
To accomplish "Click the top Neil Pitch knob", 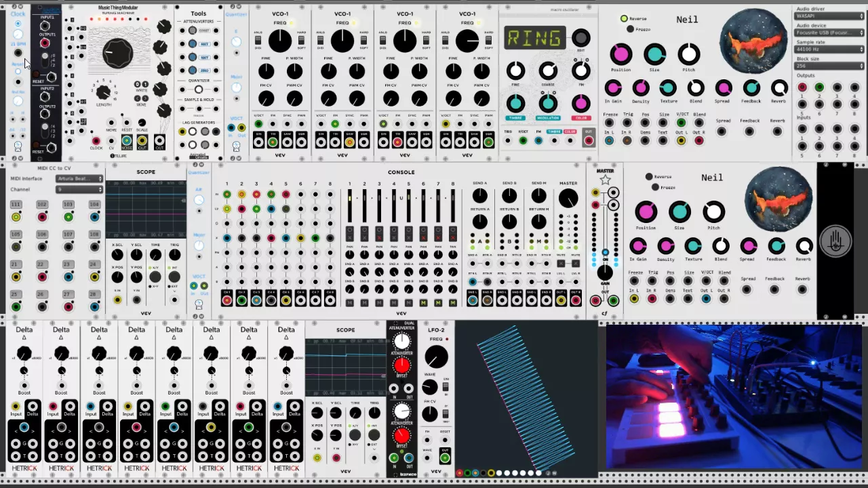I will 689,54.
